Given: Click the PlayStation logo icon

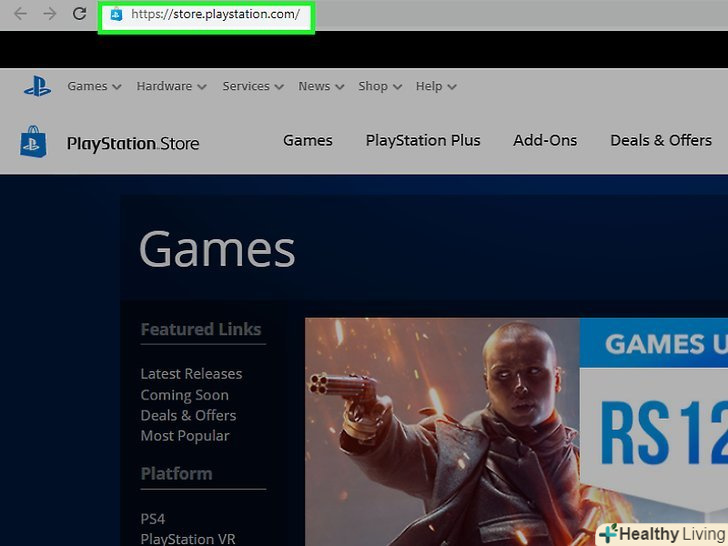Looking at the screenshot, I should tap(38, 86).
